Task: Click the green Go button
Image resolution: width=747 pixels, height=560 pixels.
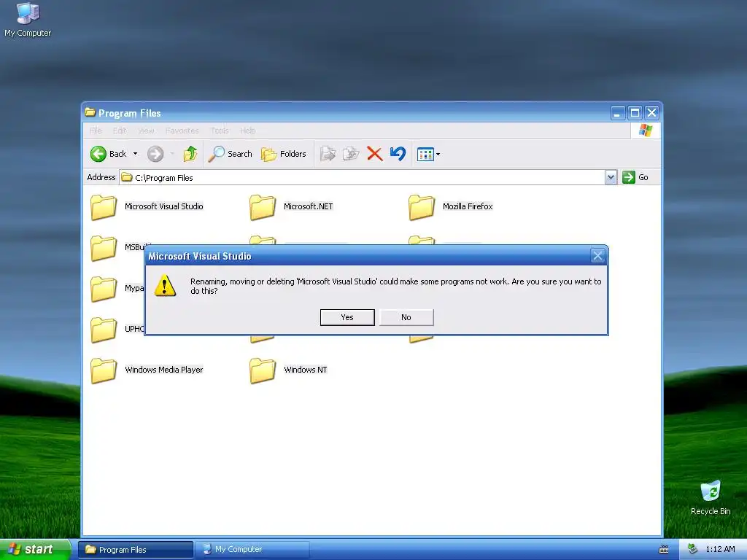Action: point(635,177)
